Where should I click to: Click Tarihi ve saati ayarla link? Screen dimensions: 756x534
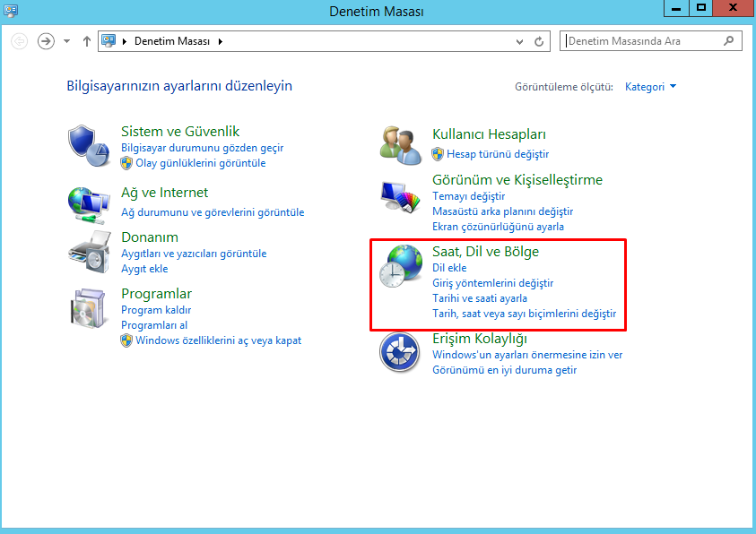pyautogui.click(x=480, y=298)
